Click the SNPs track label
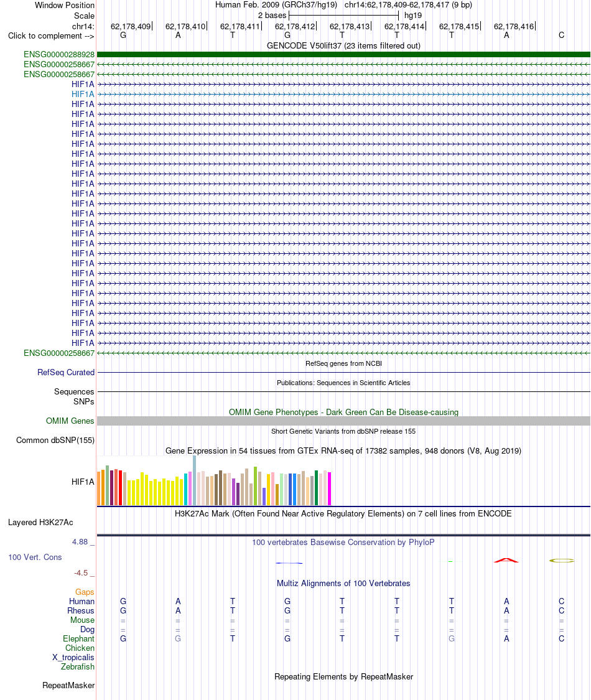 tap(84, 401)
